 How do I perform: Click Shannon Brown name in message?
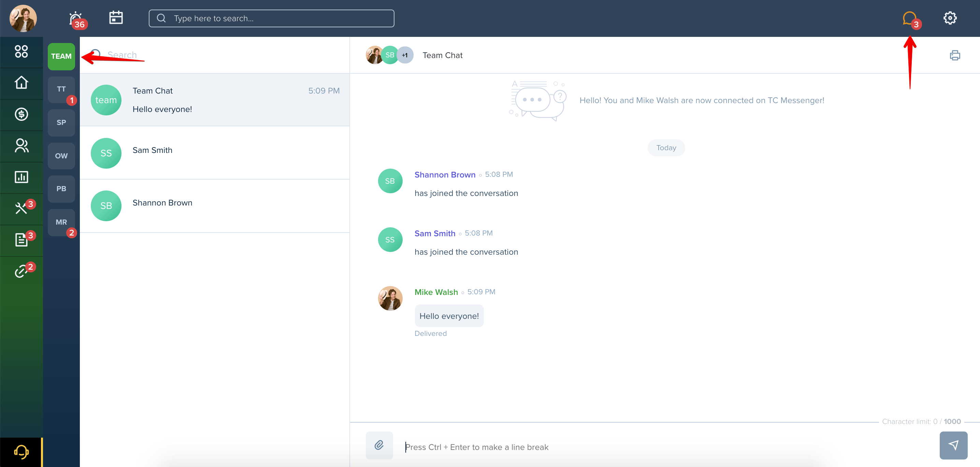[x=445, y=175]
